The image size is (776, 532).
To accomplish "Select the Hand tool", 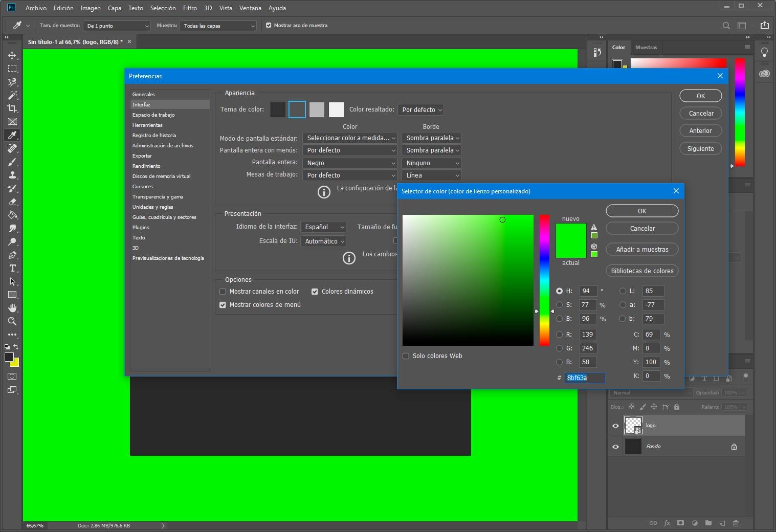I will [x=12, y=308].
